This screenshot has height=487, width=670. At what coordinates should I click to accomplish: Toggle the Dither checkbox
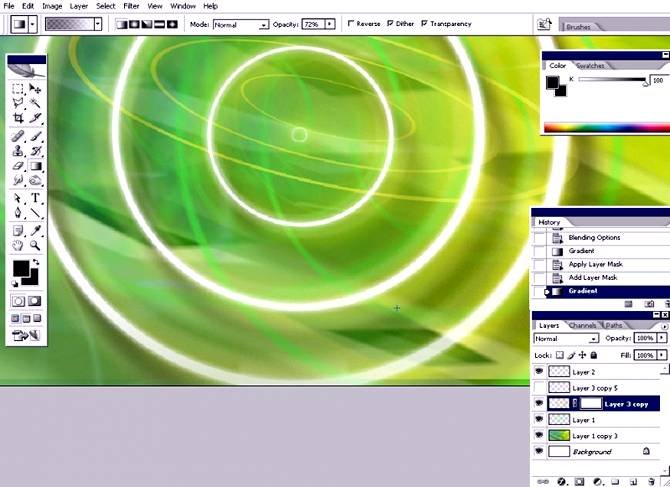click(x=389, y=23)
